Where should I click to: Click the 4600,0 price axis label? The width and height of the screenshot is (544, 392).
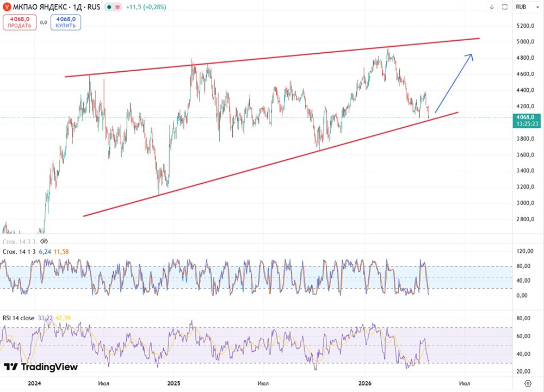point(525,74)
